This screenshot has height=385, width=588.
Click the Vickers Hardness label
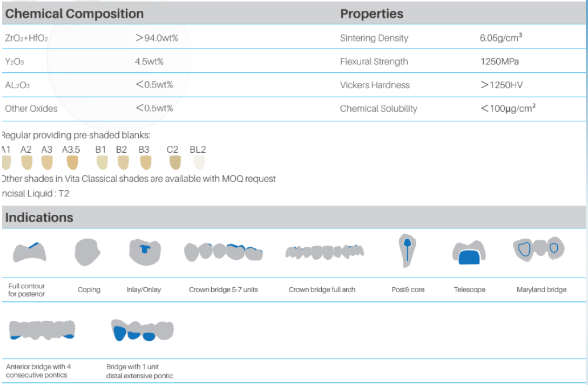pyautogui.click(x=375, y=85)
